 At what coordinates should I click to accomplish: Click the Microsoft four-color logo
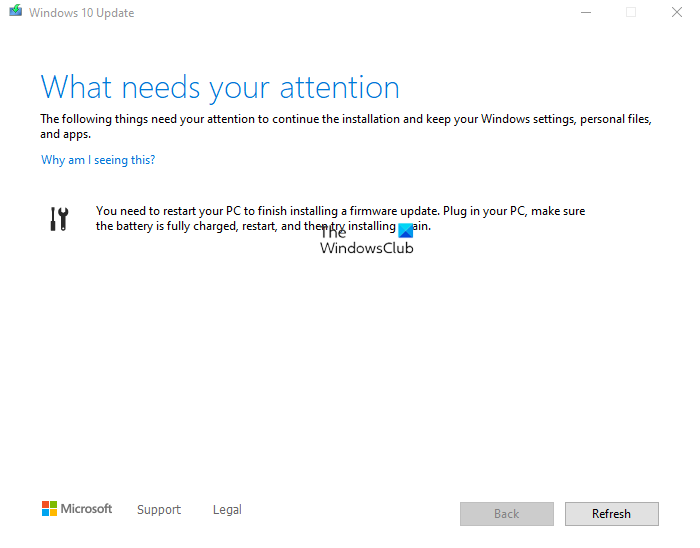click(x=50, y=509)
